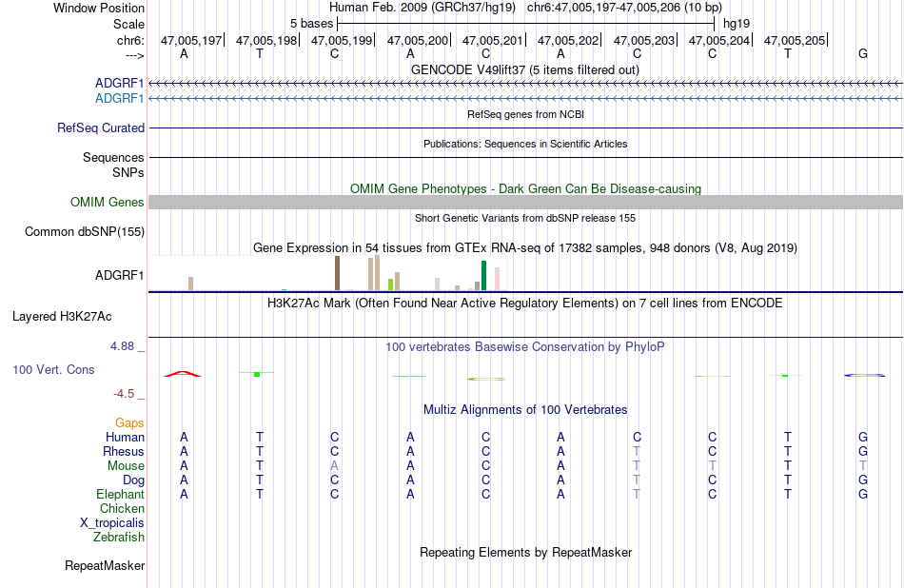Click the Human Feb. 2009 (GRCh37/hg19) text
Viewport: 904px width, 588px height.
[x=422, y=8]
